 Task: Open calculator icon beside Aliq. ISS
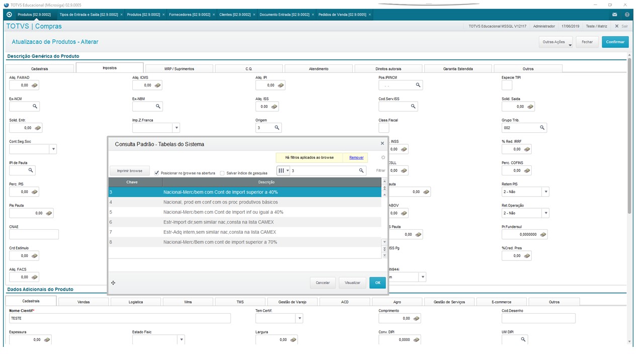274,107
